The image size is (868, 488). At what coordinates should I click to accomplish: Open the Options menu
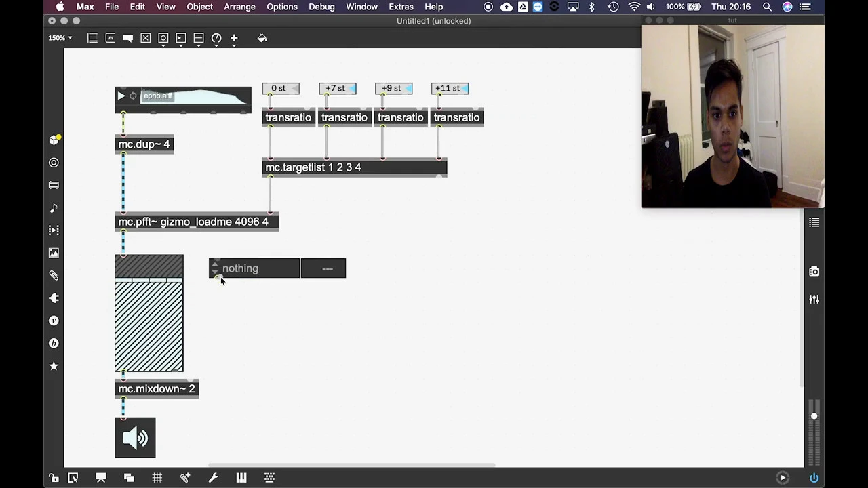tap(281, 7)
